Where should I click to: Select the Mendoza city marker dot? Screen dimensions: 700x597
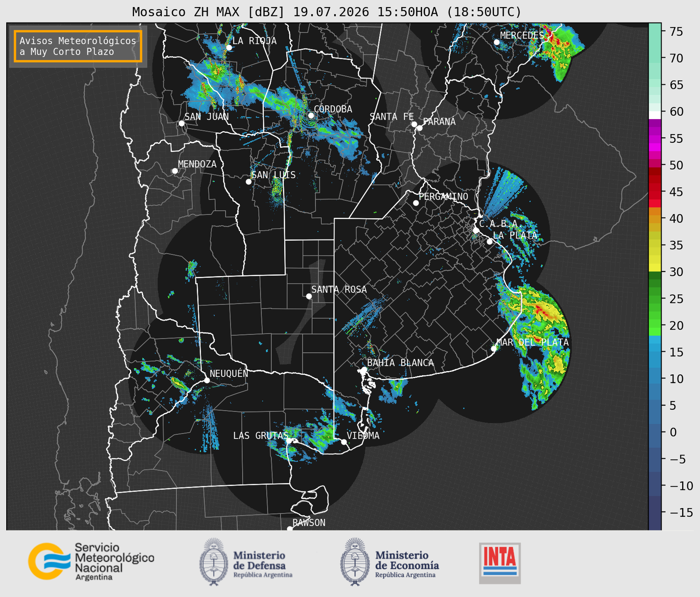(x=175, y=171)
